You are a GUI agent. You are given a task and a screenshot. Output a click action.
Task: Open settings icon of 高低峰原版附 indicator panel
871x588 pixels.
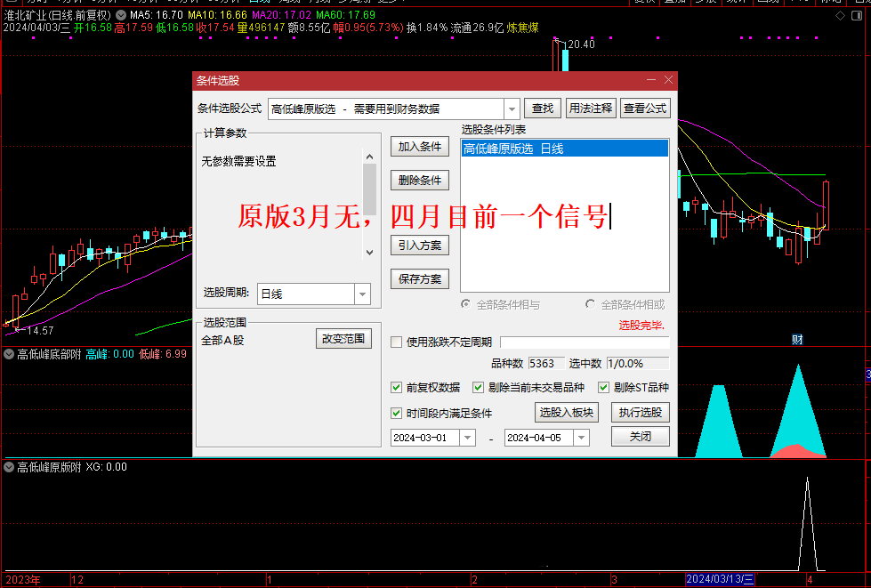pos(9,467)
